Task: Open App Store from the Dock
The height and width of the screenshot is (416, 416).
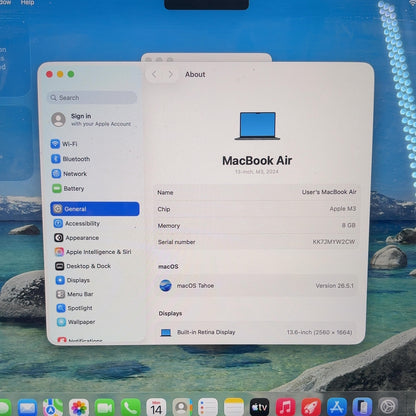Action: pos(337,407)
